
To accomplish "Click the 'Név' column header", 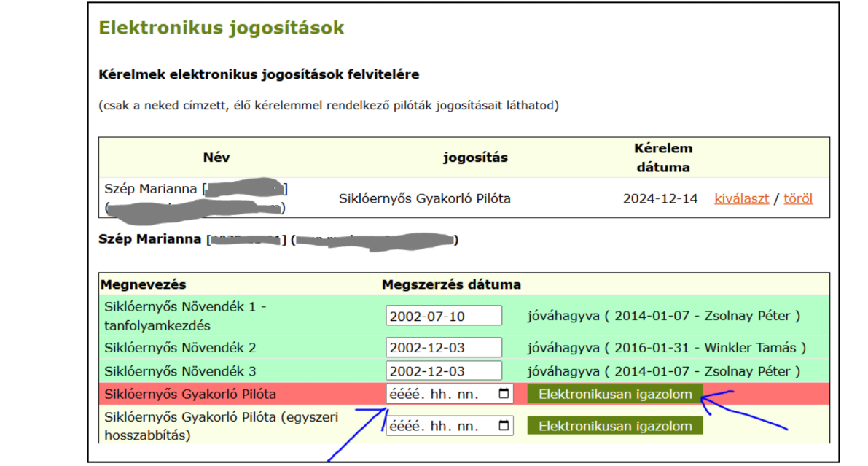I will pos(216,158).
